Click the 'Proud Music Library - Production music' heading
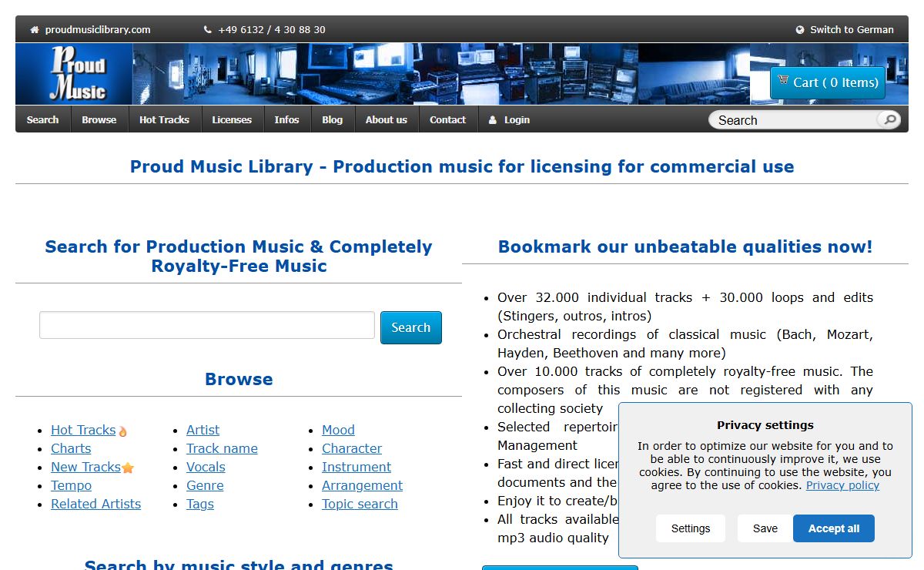Viewport: 924px width, 570px height. click(462, 166)
